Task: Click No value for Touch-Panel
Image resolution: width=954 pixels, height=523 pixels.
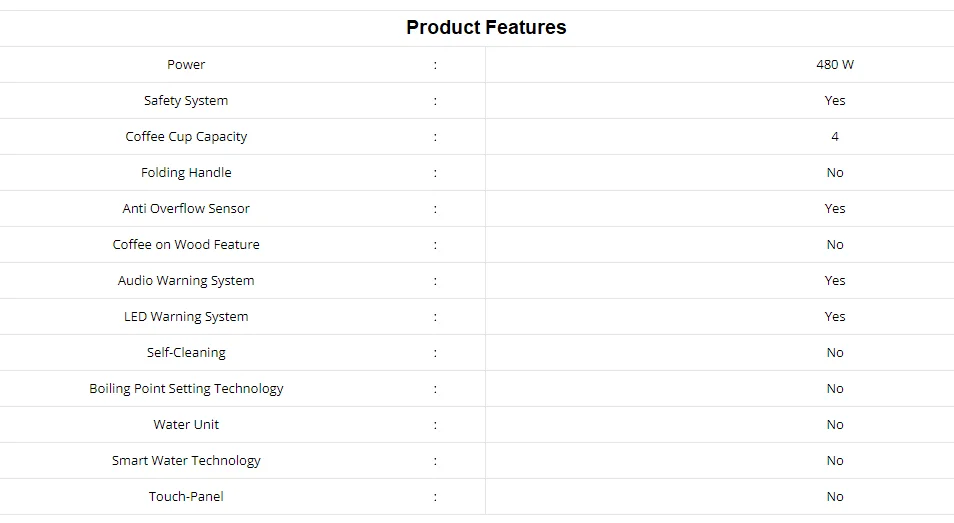Action: (x=834, y=497)
